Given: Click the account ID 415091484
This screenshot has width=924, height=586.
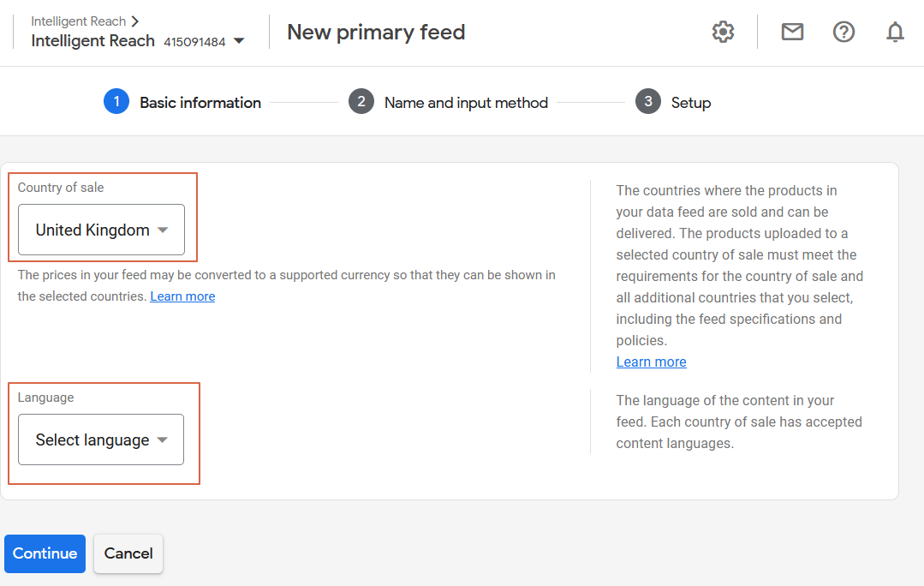Looking at the screenshot, I should (194, 42).
